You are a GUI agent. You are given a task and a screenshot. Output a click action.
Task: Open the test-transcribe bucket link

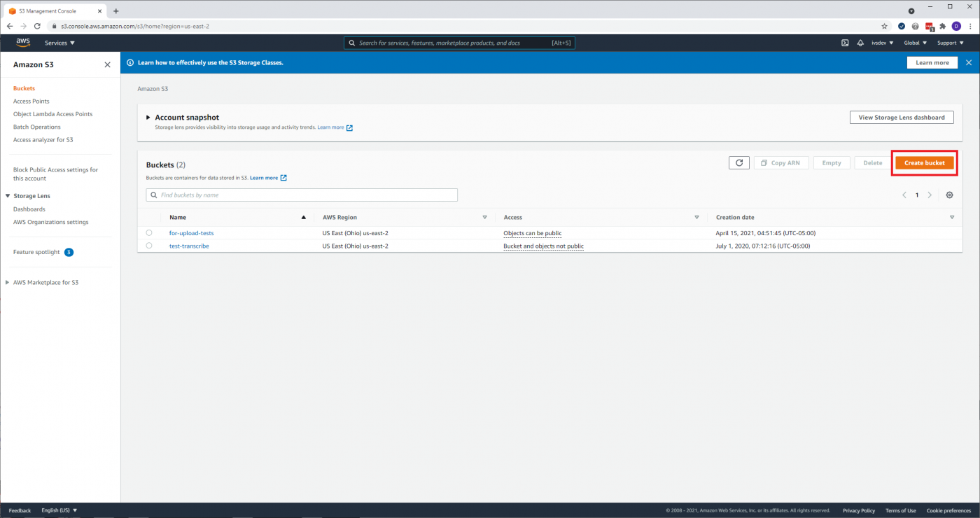coord(189,246)
